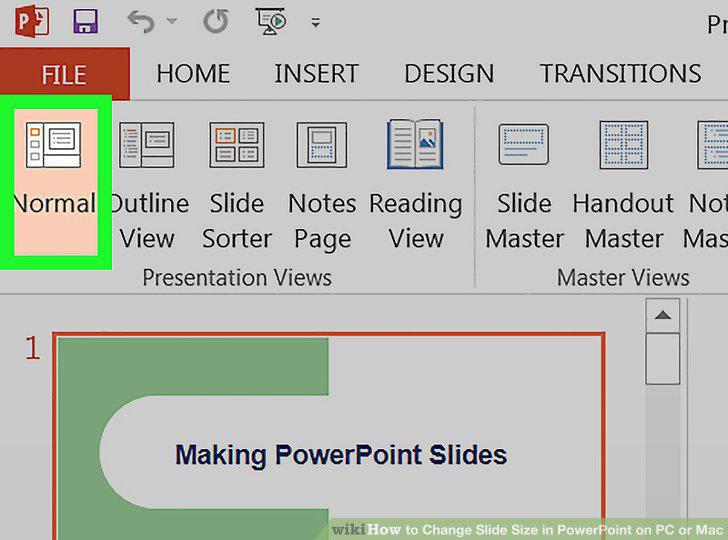Open the undo history dropdown arrow

[x=172, y=21]
